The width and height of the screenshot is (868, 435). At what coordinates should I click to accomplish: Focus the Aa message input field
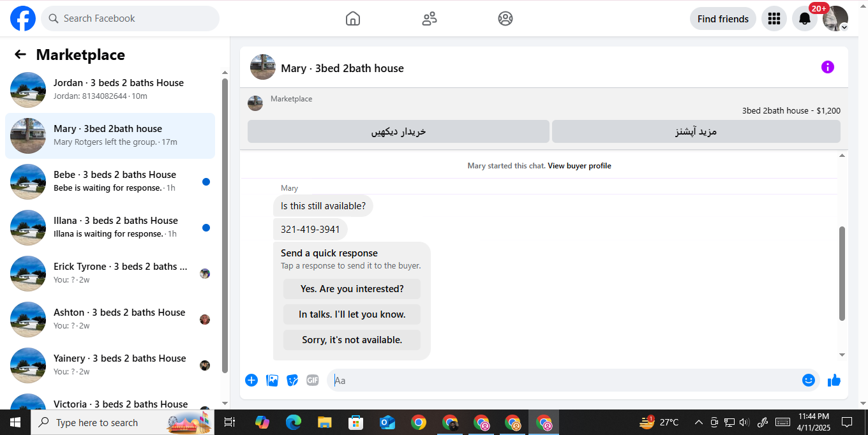pos(565,380)
